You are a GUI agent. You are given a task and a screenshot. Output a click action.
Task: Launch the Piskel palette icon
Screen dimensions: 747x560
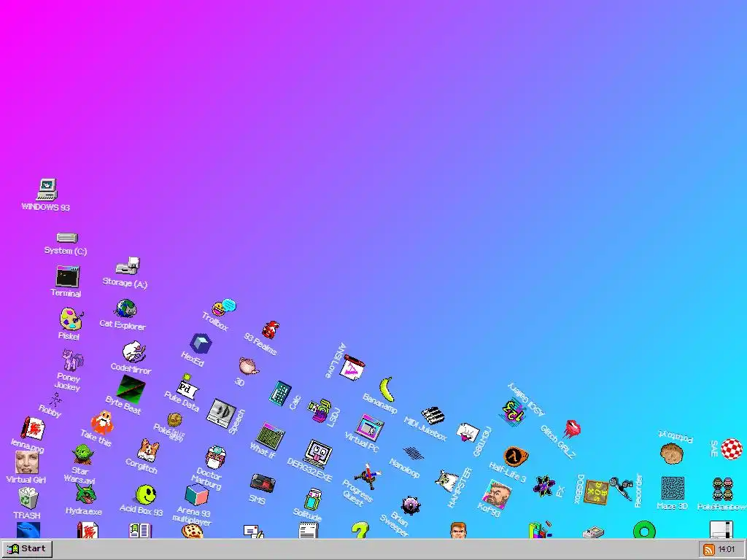point(71,319)
